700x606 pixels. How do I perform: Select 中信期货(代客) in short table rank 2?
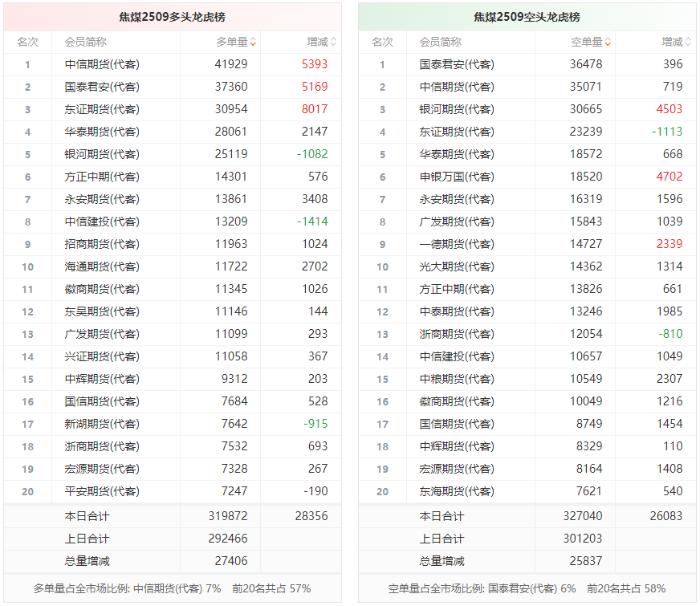[x=457, y=87]
